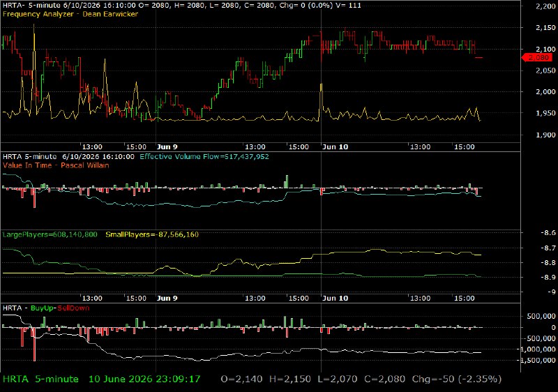Click the 'LargePlayers=608,140,800' label
This screenshot has width=558, height=392.
pos(50,235)
